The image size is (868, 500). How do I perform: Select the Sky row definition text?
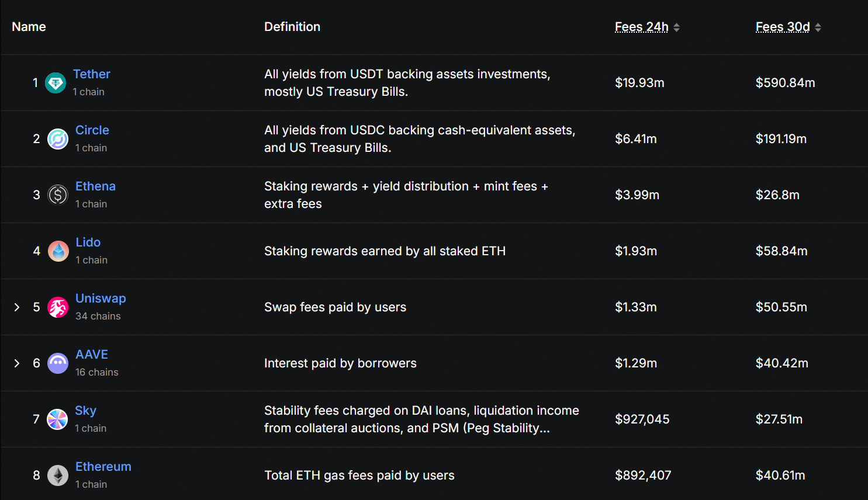click(421, 419)
